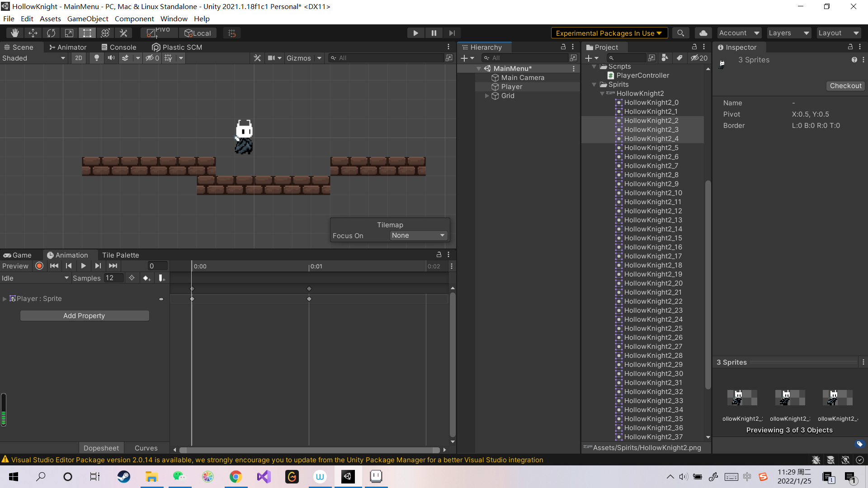
Task: Click the Checkout button
Action: [x=845, y=86]
